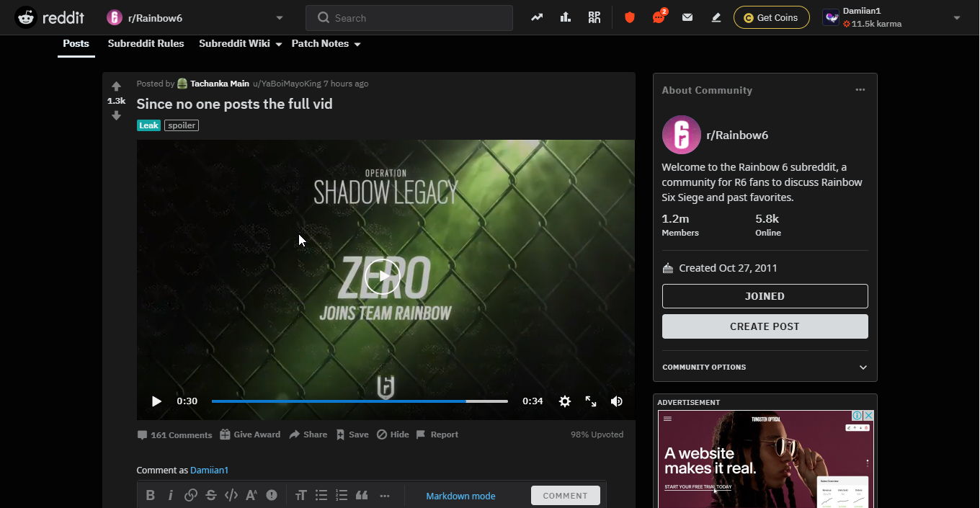Select the Posts tab
This screenshot has width=980, height=508.
76,44
